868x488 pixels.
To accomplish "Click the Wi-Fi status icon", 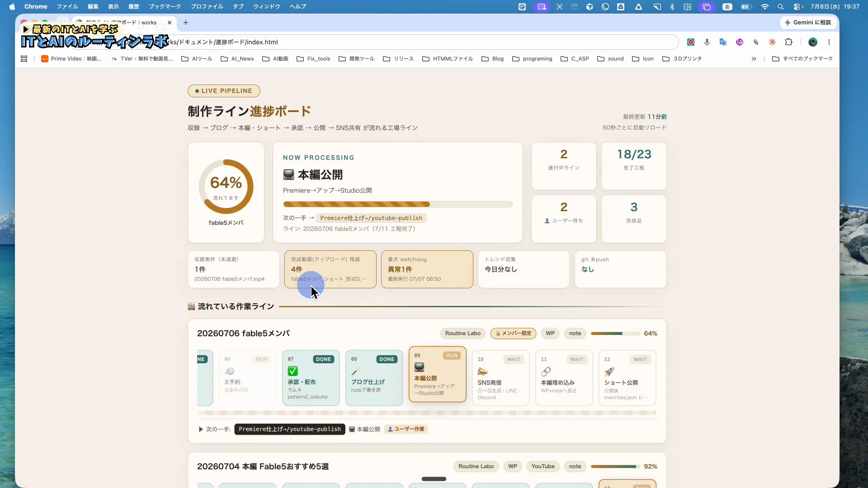I will pyautogui.click(x=765, y=6).
